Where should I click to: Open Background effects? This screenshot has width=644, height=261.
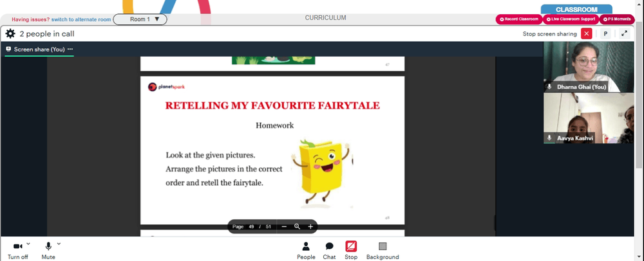[x=383, y=250]
